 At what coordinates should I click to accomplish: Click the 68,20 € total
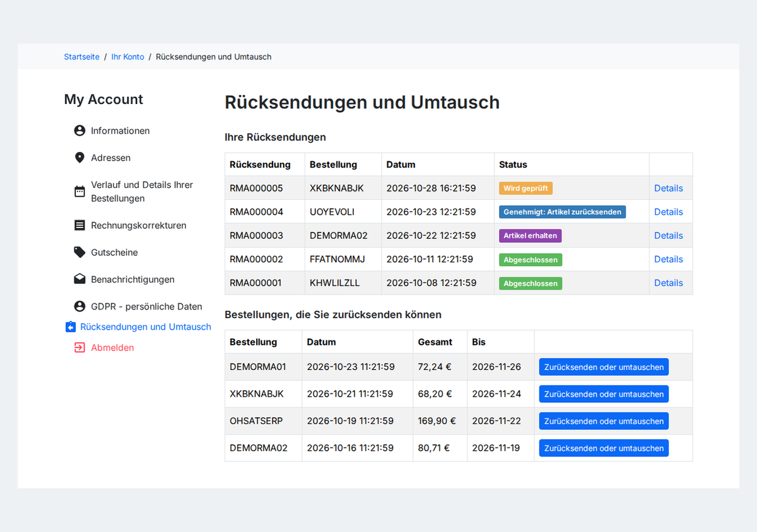click(435, 394)
